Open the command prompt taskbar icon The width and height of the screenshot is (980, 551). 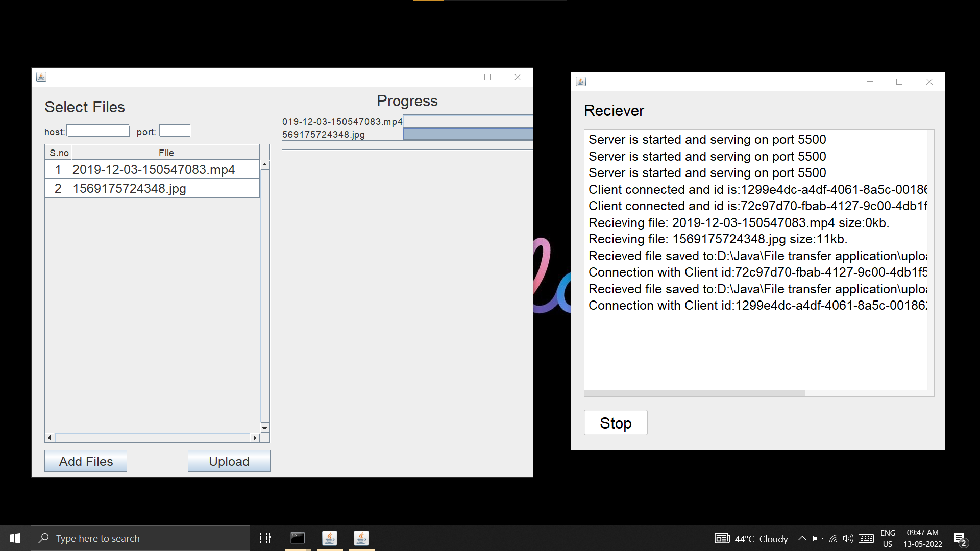pyautogui.click(x=298, y=538)
